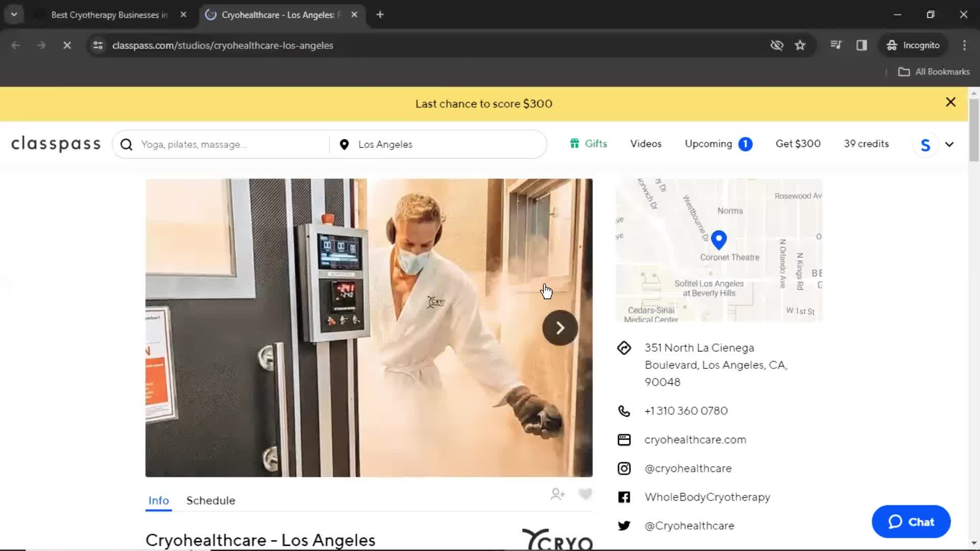Open the Chat support button
The image size is (980, 551).
[911, 522]
